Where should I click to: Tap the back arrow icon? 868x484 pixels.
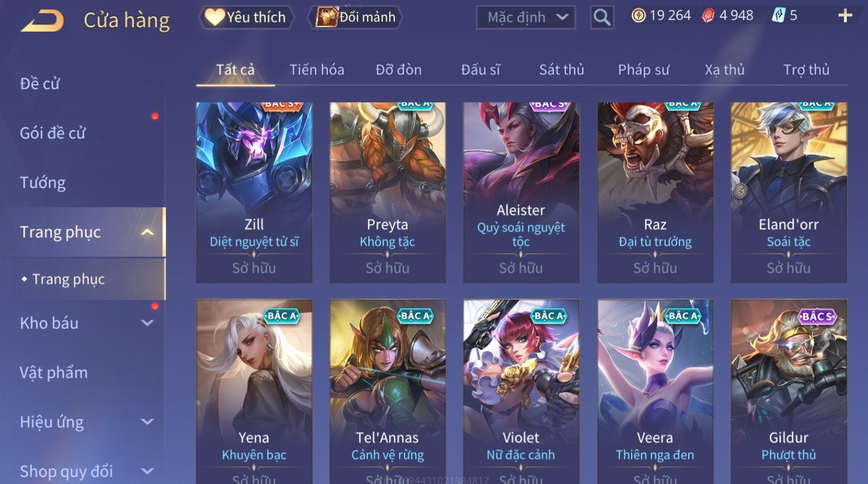pos(42,21)
